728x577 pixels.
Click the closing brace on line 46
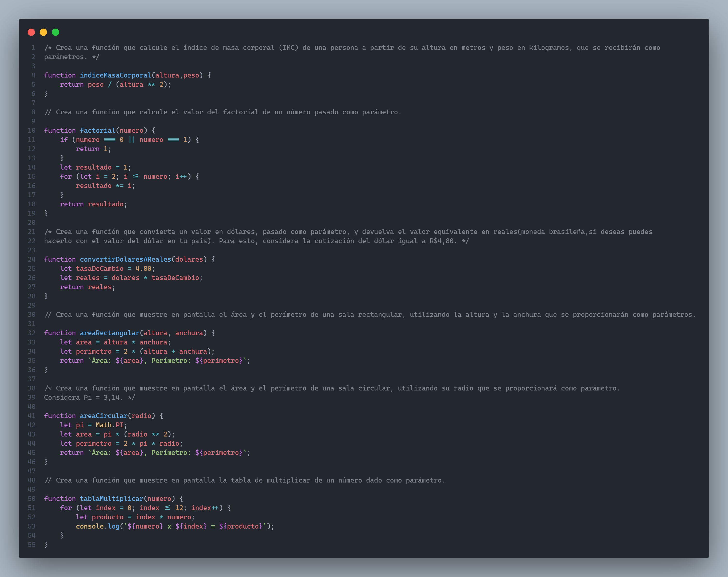(46, 462)
